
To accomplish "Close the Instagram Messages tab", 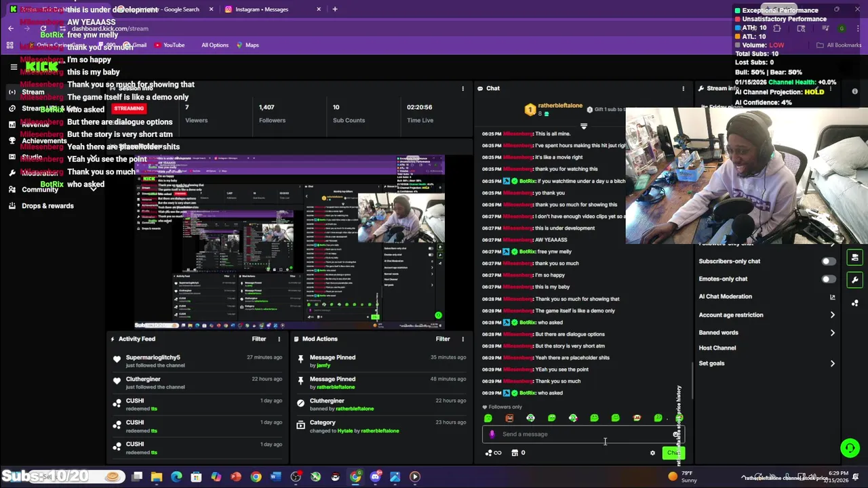I will click(319, 9).
